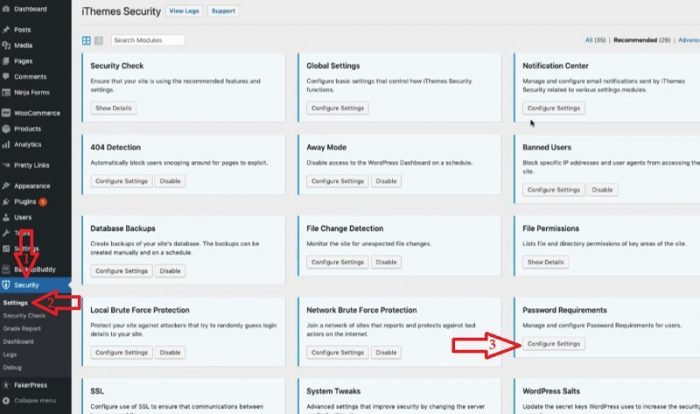Viewport: 700px width, 414px height.
Task: Filter modules by All (35)
Action: 595,40
